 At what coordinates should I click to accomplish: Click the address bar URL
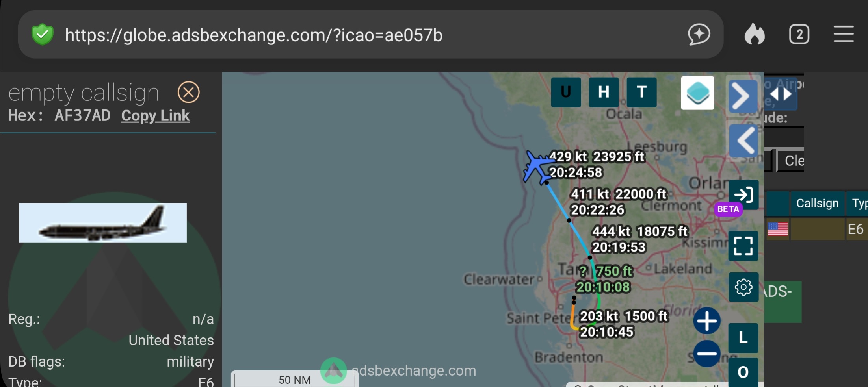pyautogui.click(x=253, y=35)
